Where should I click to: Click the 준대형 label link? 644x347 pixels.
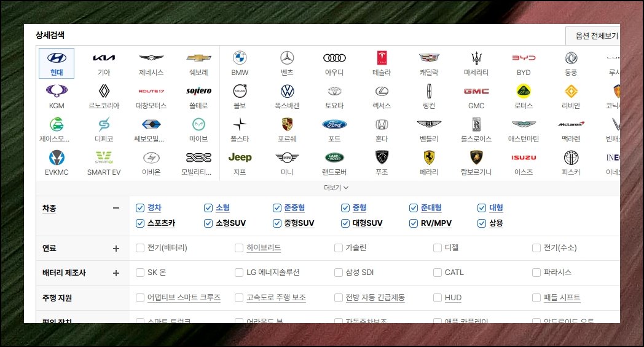[x=431, y=207]
